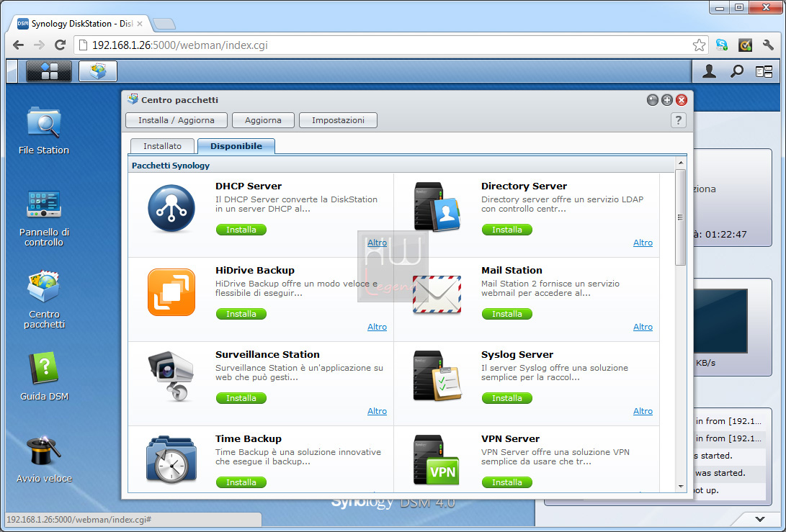
Task: Click the browser reload button
Action: click(60, 45)
